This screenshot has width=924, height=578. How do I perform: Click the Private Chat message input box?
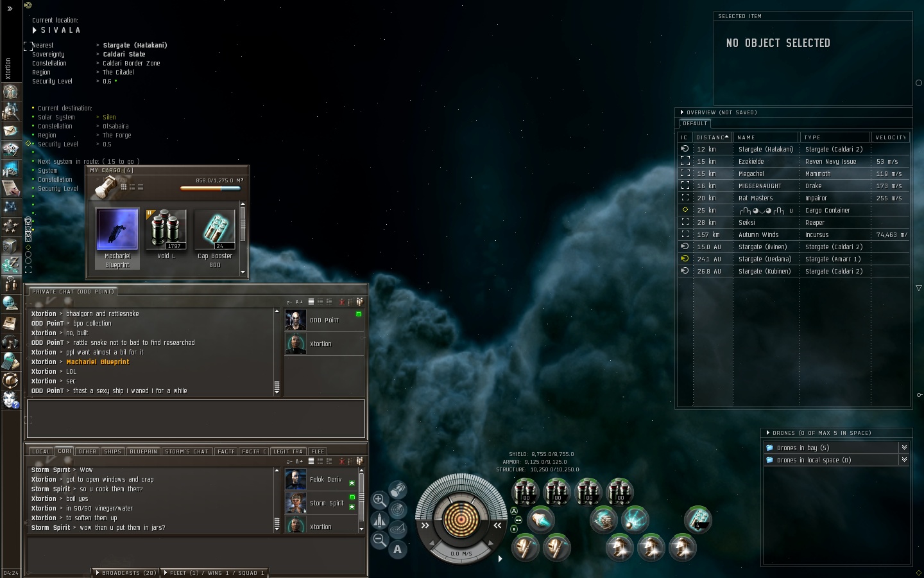point(196,419)
